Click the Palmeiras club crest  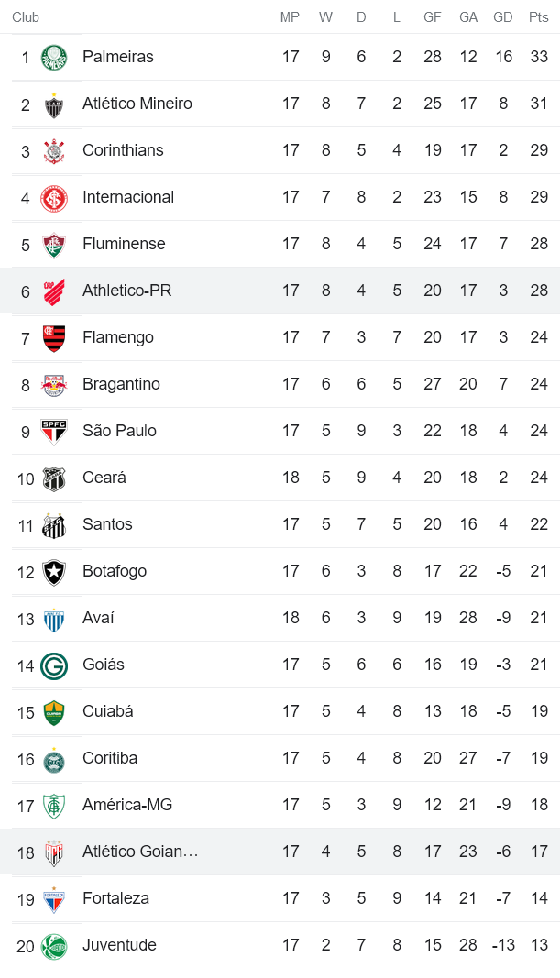point(54,57)
